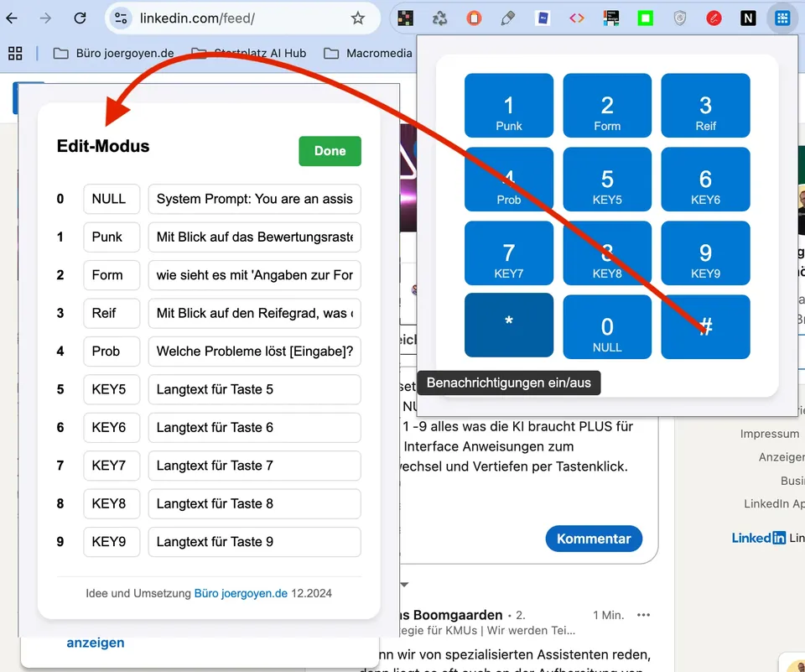Viewport: 805px width, 672px height.
Task: Click the eyedropper pen extension icon
Action: click(x=508, y=18)
